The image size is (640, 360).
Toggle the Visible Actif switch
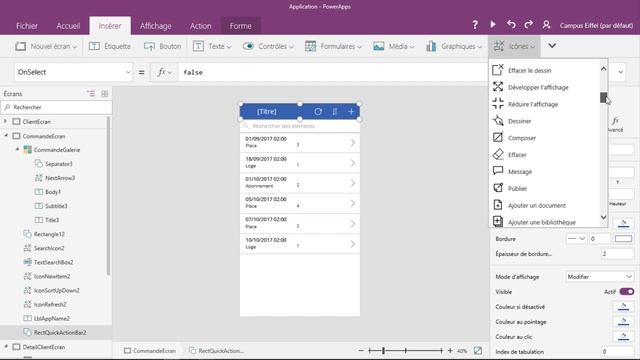tap(627, 291)
